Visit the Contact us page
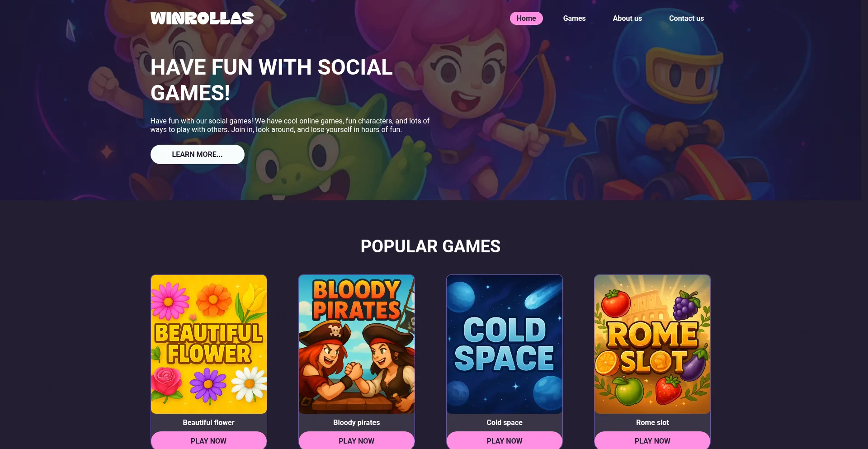This screenshot has width=868, height=449. (x=686, y=18)
